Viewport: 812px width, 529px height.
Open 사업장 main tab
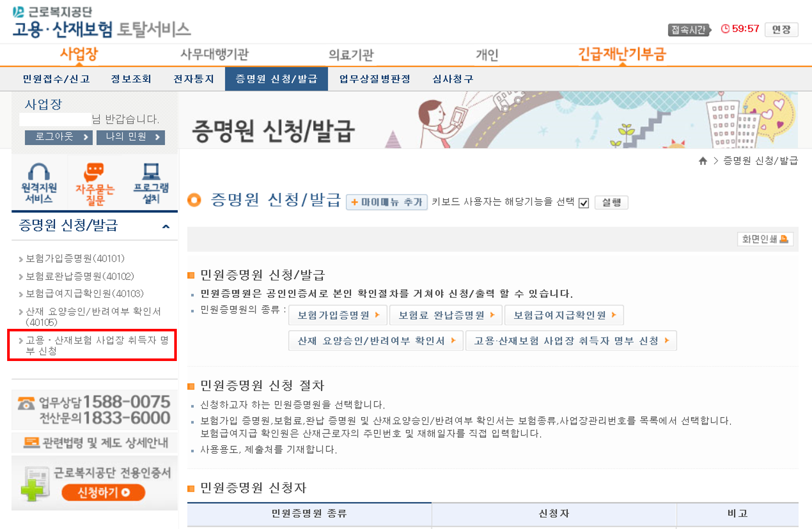click(79, 54)
